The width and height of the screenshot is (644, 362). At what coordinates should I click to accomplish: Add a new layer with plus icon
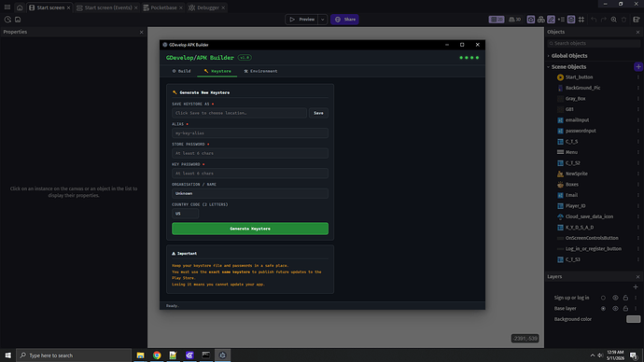[x=636, y=286]
